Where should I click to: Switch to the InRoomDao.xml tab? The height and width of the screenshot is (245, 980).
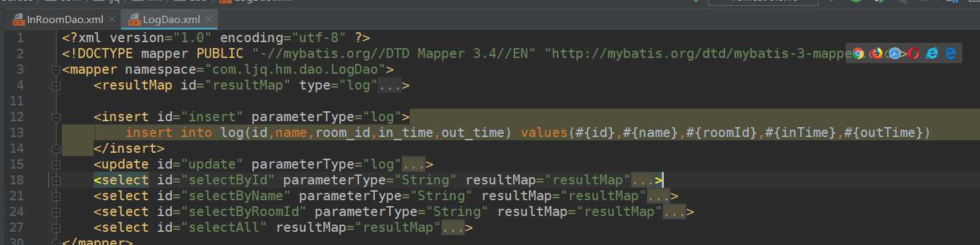tap(64, 19)
